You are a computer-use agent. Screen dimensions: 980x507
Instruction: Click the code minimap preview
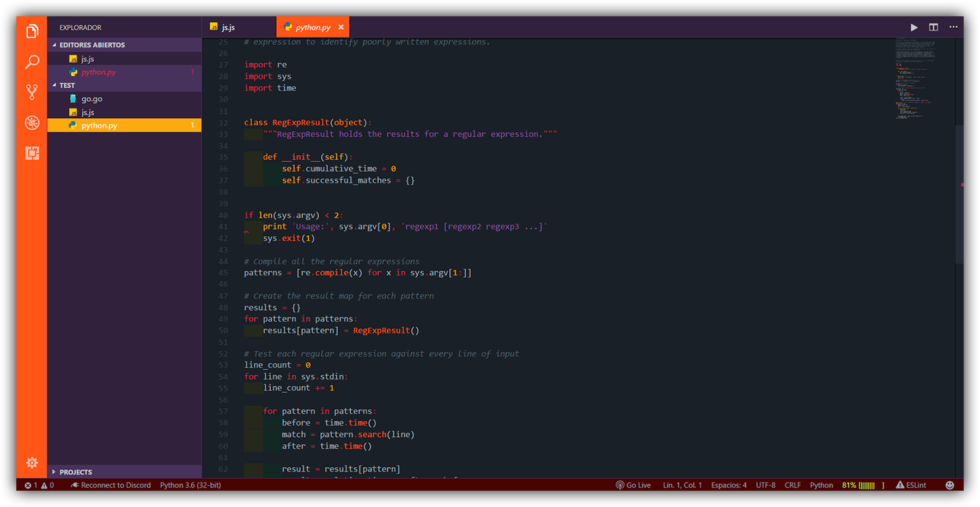[x=915, y=78]
